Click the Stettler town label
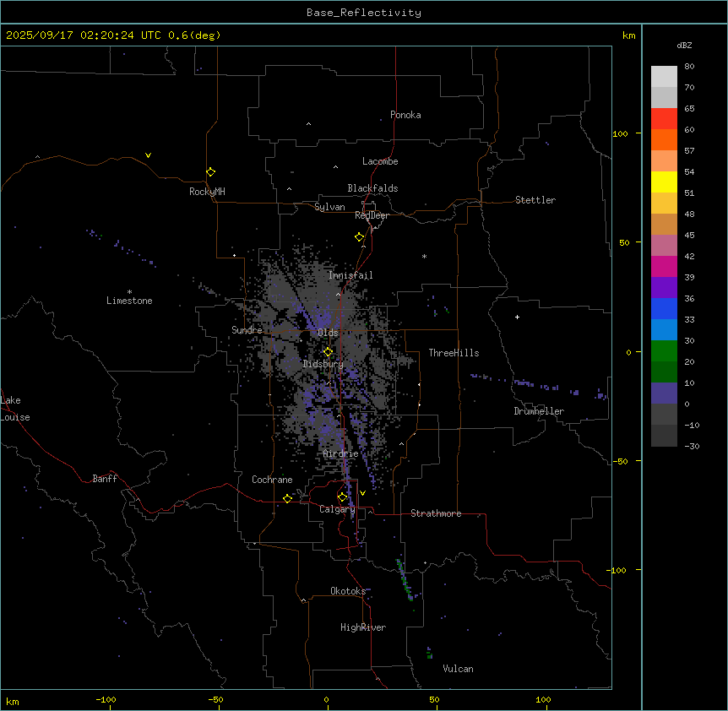This screenshot has width=728, height=711. (x=535, y=200)
